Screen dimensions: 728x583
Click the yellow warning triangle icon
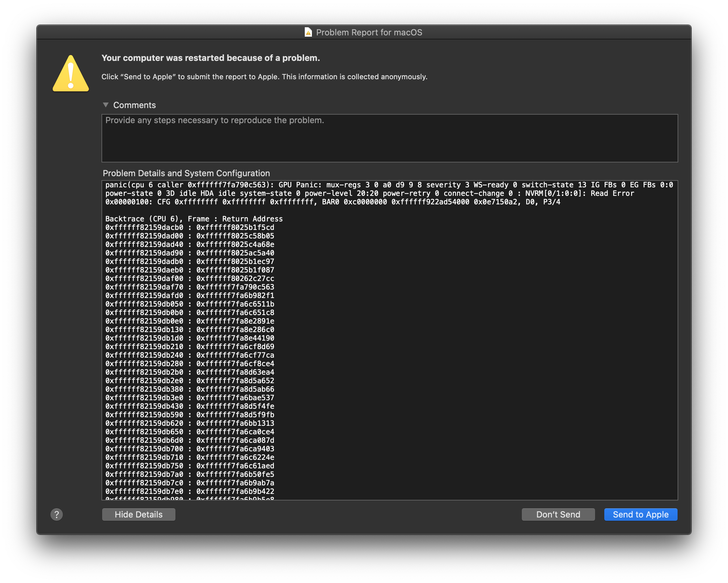(71, 74)
